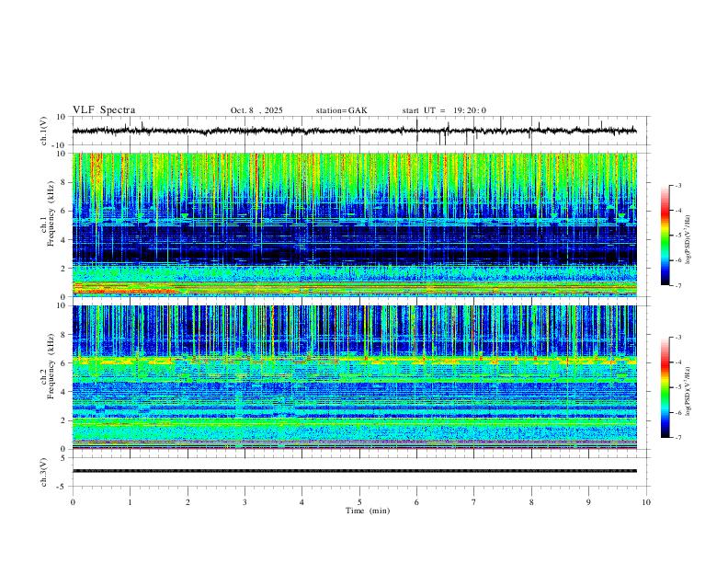Click the ch.3 flat black voltage trace
This screenshot has height=563, width=728.
tap(355, 471)
